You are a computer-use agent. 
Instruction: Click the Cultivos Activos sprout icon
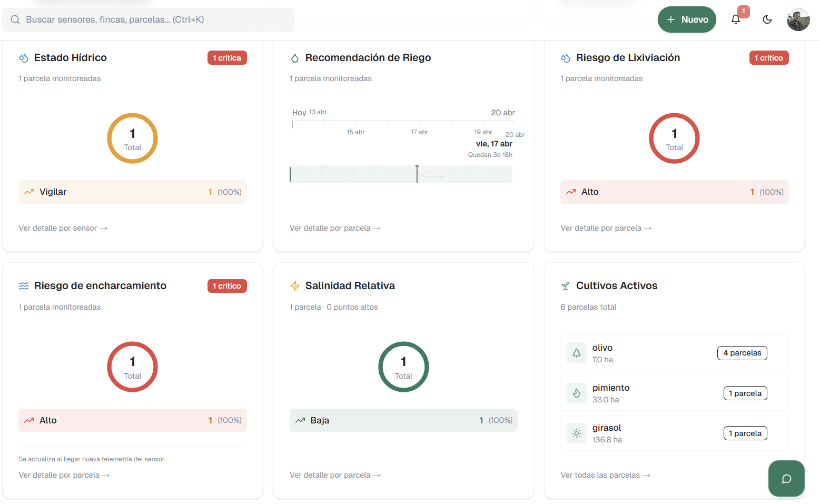[566, 286]
